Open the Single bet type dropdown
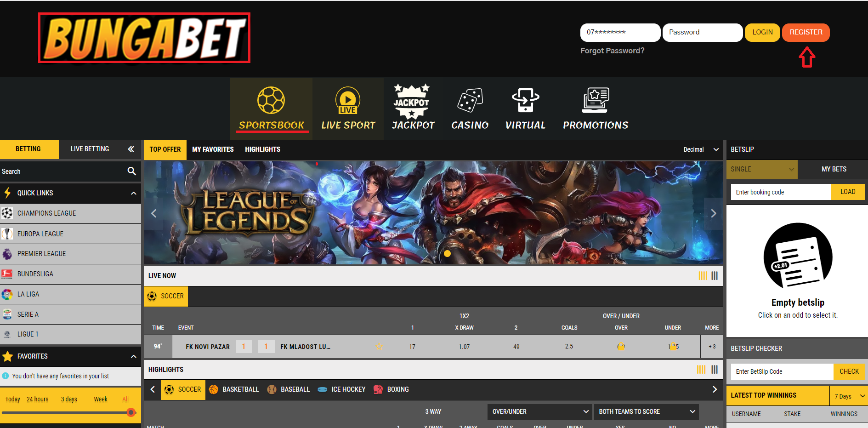The height and width of the screenshot is (428, 868). [762, 169]
